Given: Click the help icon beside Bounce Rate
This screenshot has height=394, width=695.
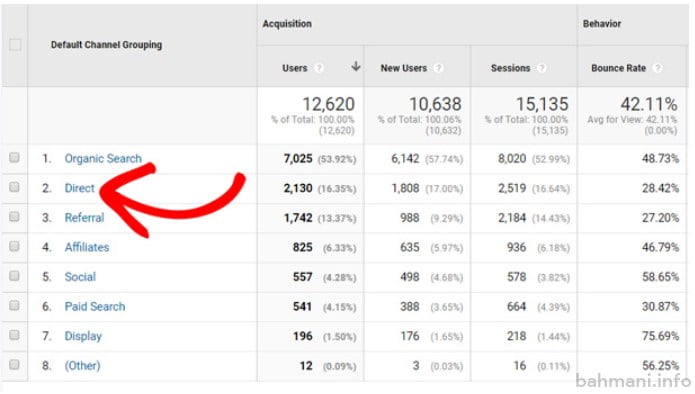Looking at the screenshot, I should coord(658,68).
